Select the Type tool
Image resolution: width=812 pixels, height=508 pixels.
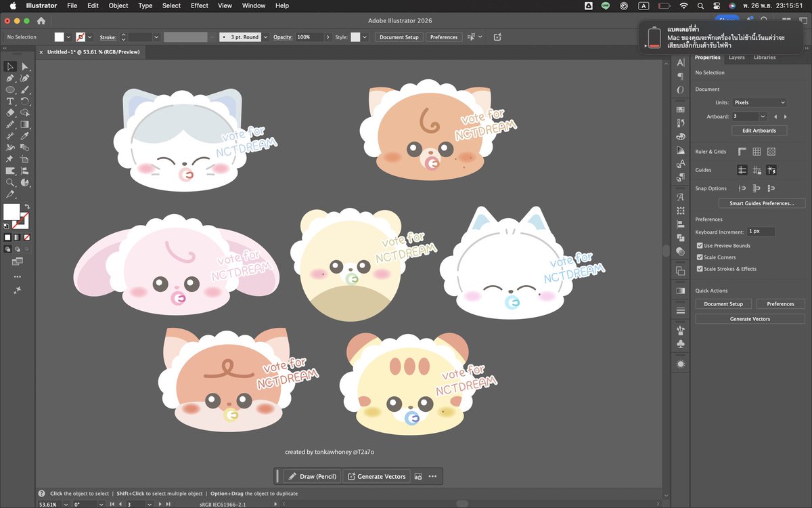(10, 101)
